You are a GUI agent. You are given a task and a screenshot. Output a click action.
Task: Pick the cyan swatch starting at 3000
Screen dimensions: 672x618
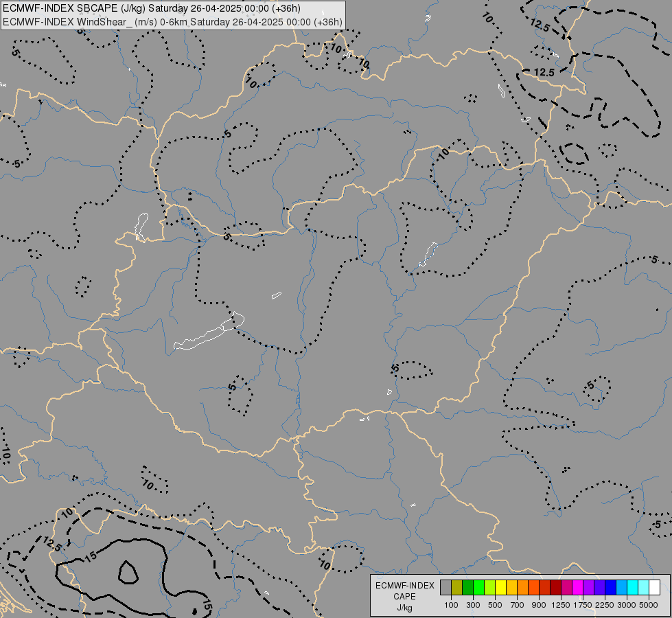[x=633, y=588]
